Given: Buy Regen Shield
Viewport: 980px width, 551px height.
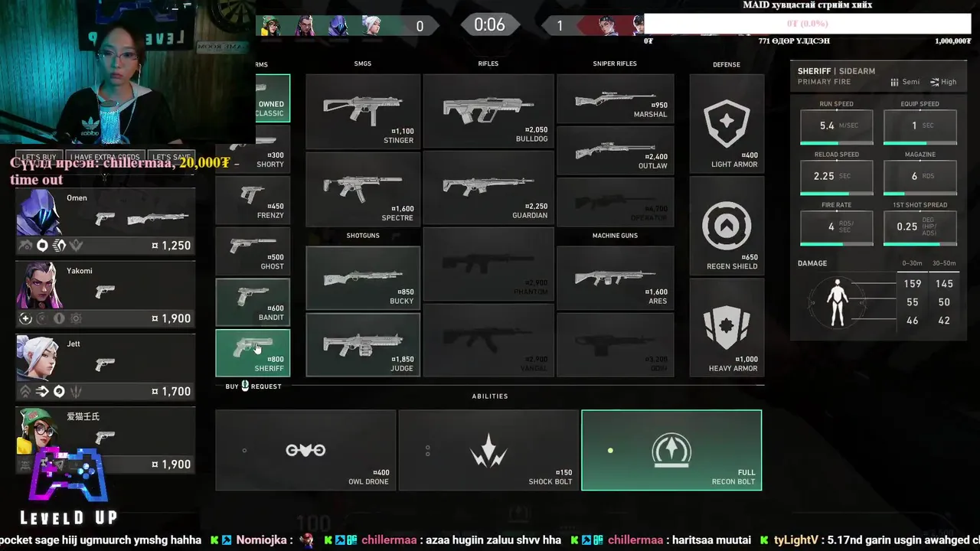Looking at the screenshot, I should 727,225.
